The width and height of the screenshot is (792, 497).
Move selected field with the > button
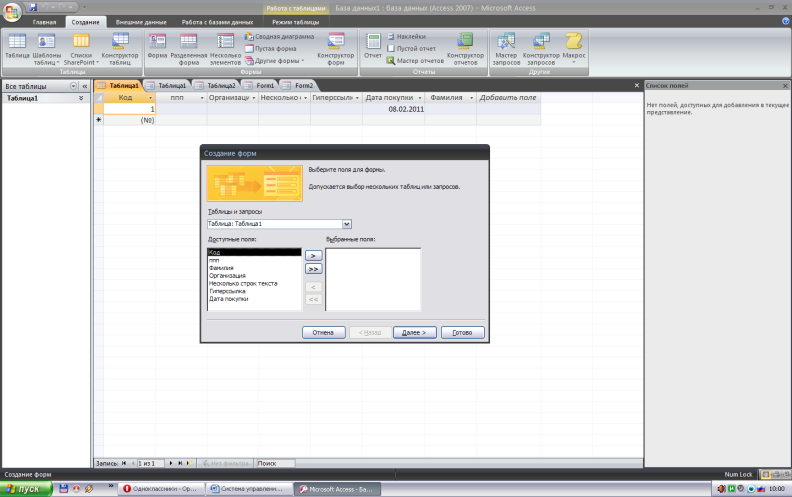(313, 256)
